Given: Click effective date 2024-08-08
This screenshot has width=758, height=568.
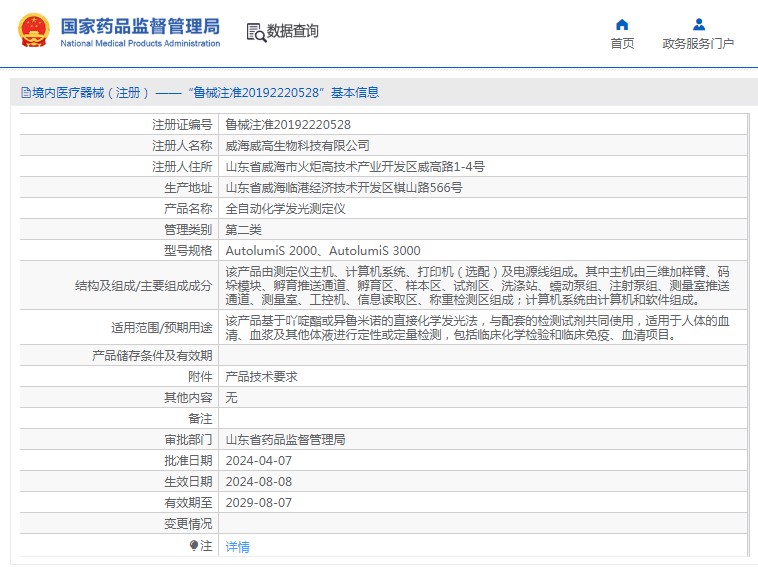Looking at the screenshot, I should point(259,481).
